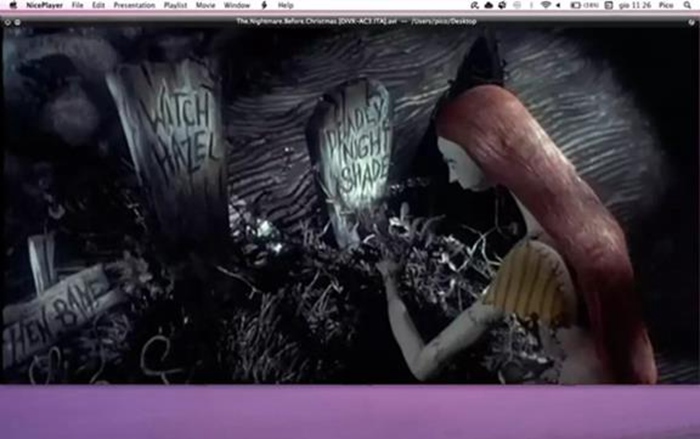The height and width of the screenshot is (439, 700).
Task: Click the Dropbox-style box menu bar icon
Action: tap(502, 5)
